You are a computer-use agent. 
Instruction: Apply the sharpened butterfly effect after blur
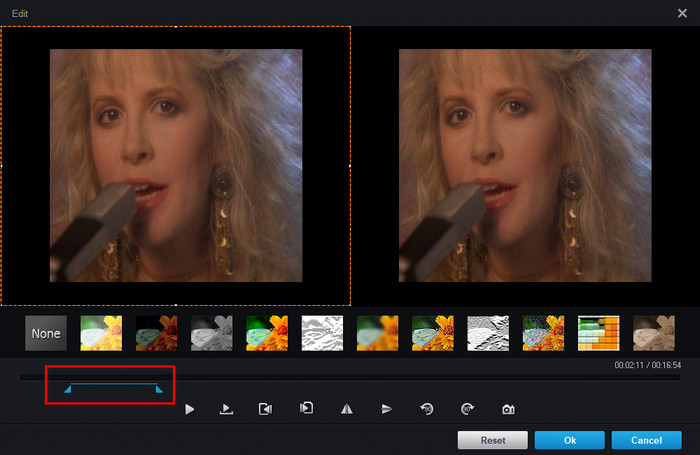point(433,333)
